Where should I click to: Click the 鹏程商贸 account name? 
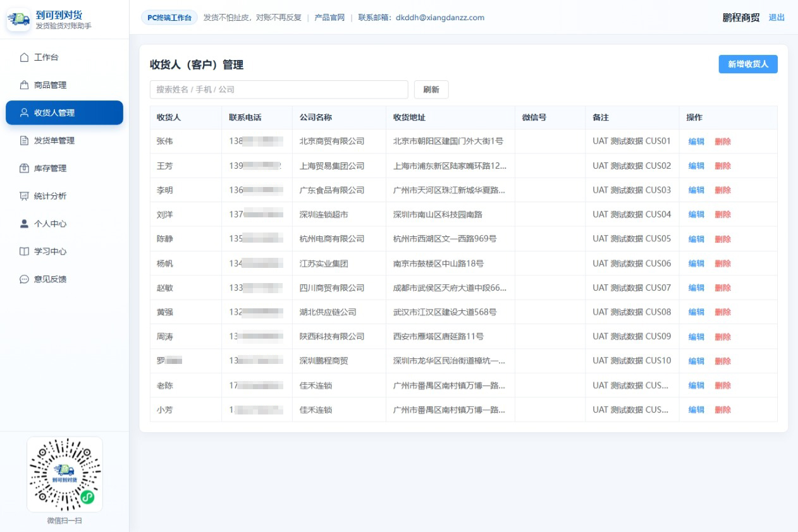pyautogui.click(x=741, y=18)
